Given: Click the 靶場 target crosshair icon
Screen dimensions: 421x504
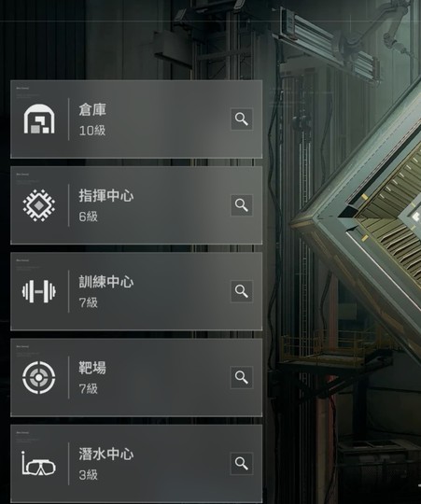Looking at the screenshot, I should pos(39,377).
